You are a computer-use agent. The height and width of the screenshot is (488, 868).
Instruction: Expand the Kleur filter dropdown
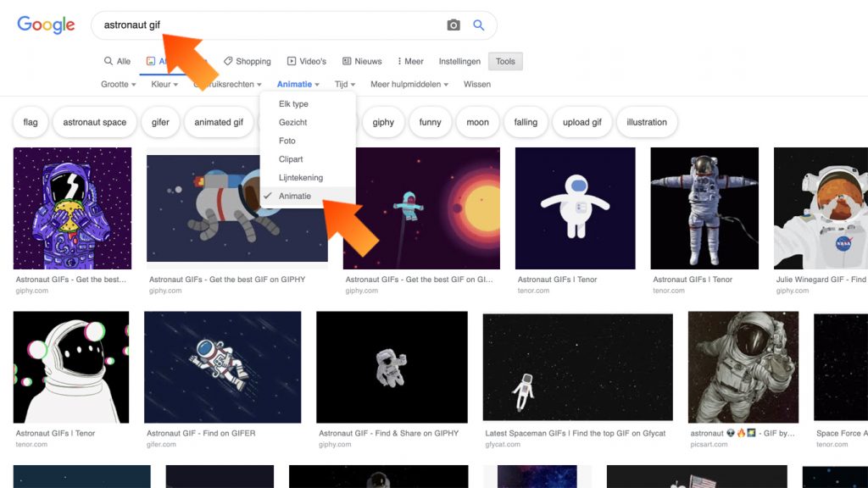pyautogui.click(x=164, y=84)
